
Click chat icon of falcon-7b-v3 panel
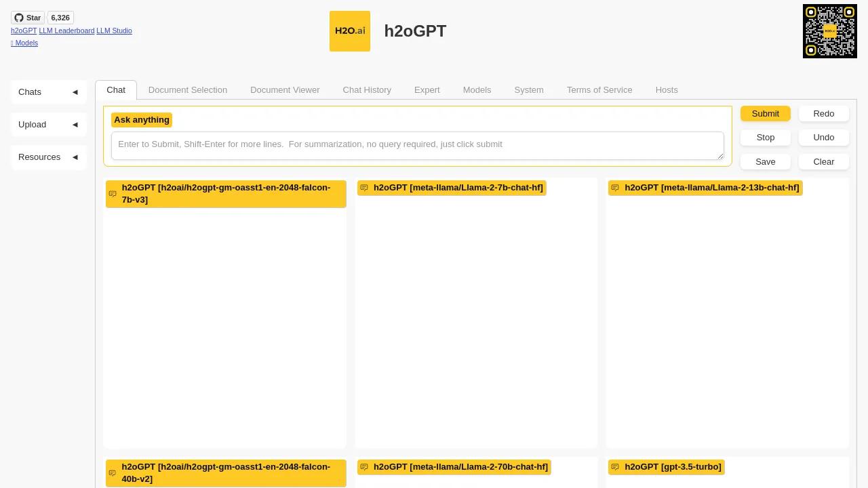(113, 194)
